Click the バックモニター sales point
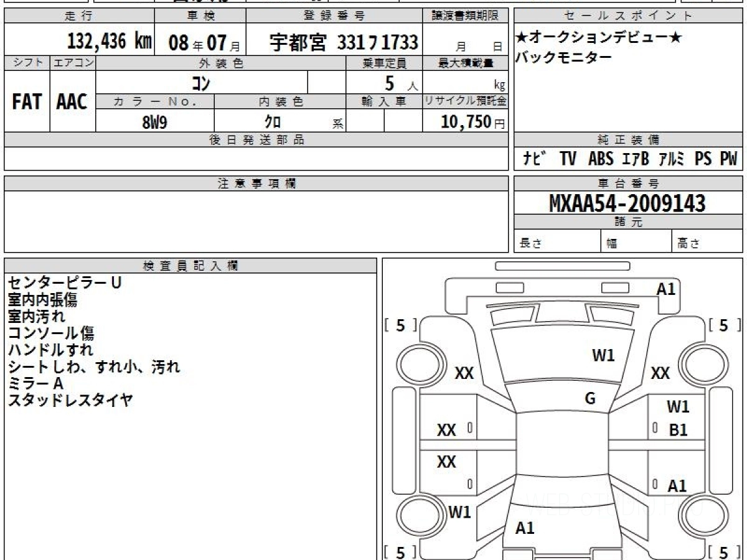 coord(564,57)
